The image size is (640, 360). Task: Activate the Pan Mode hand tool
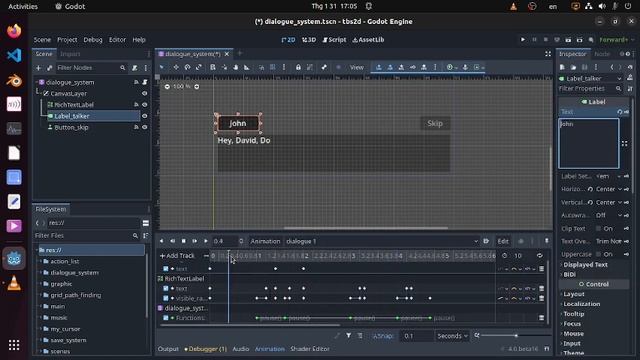[x=236, y=67]
